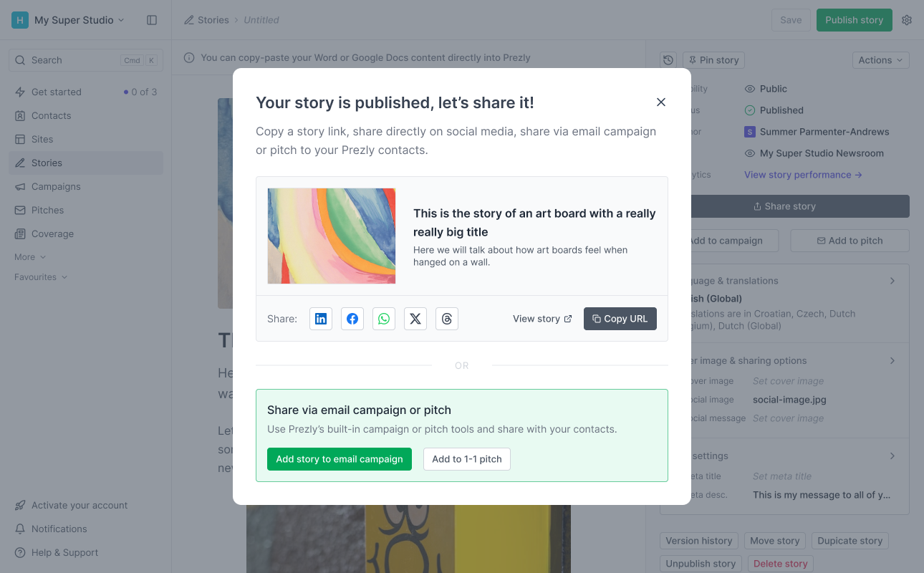
Task: Share story on Threads
Action: click(447, 319)
